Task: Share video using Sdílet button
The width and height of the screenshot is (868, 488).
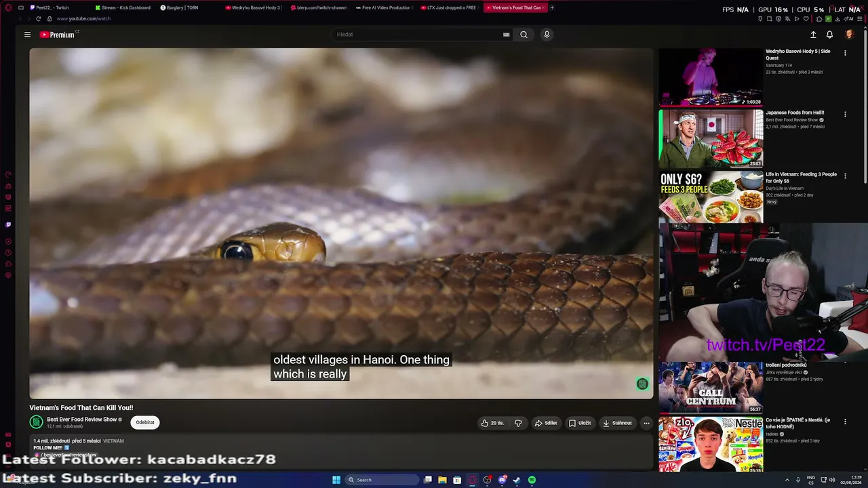Action: click(546, 423)
